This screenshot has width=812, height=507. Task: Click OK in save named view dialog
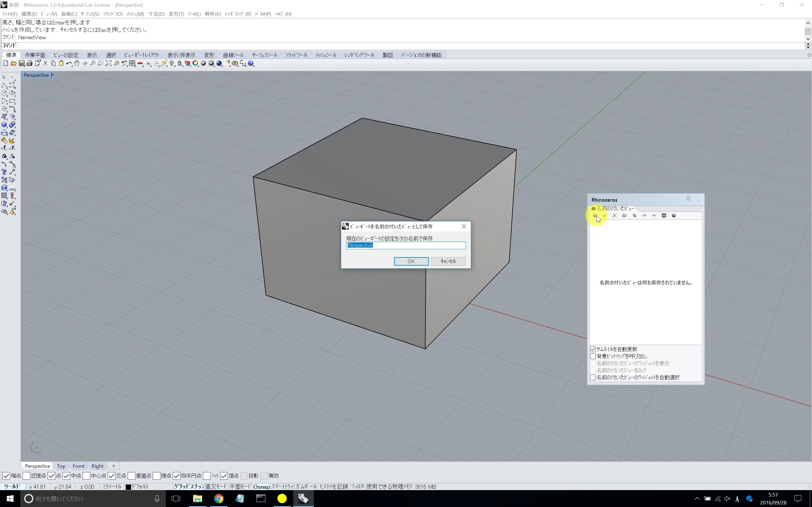click(x=411, y=261)
